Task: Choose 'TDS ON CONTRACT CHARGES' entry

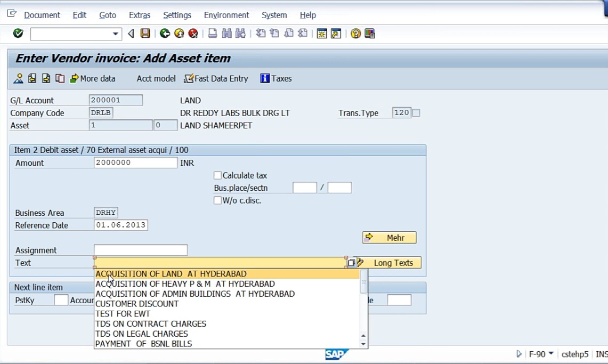Action: [x=227, y=324]
